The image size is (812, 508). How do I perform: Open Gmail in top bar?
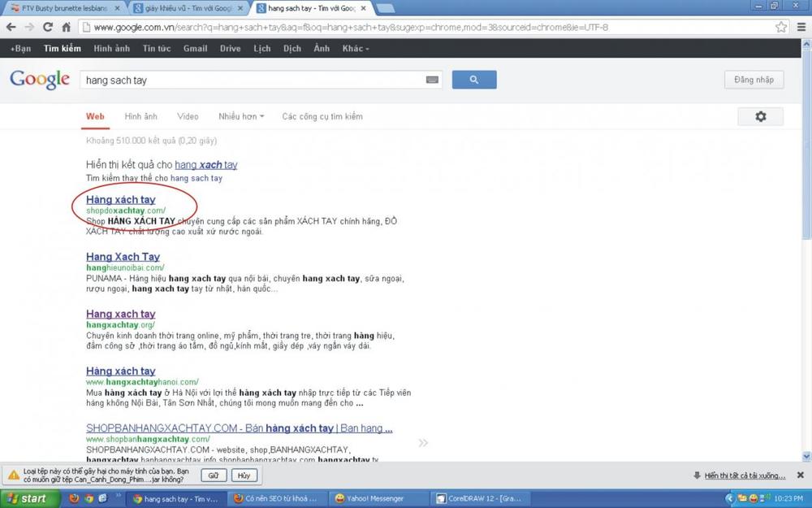click(195, 48)
